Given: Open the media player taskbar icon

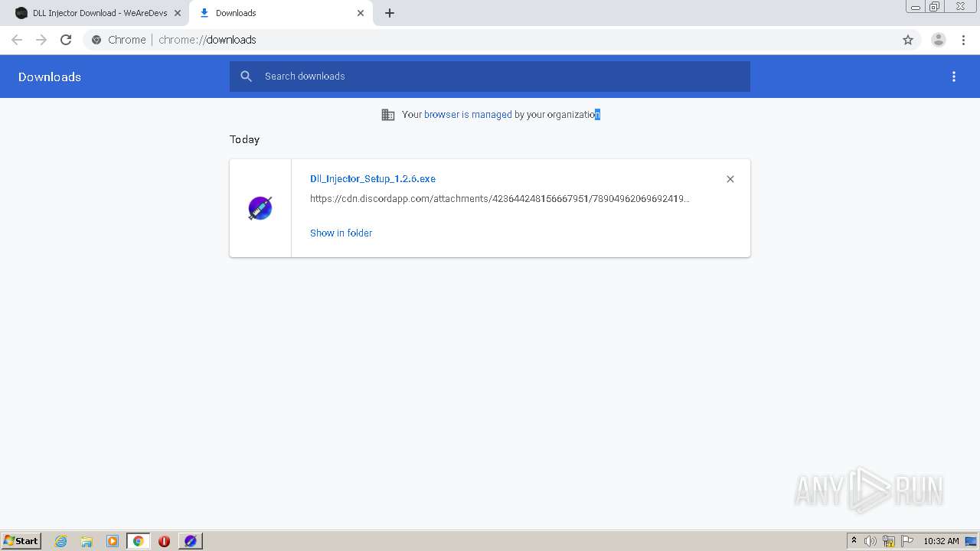Looking at the screenshot, I should [113, 541].
